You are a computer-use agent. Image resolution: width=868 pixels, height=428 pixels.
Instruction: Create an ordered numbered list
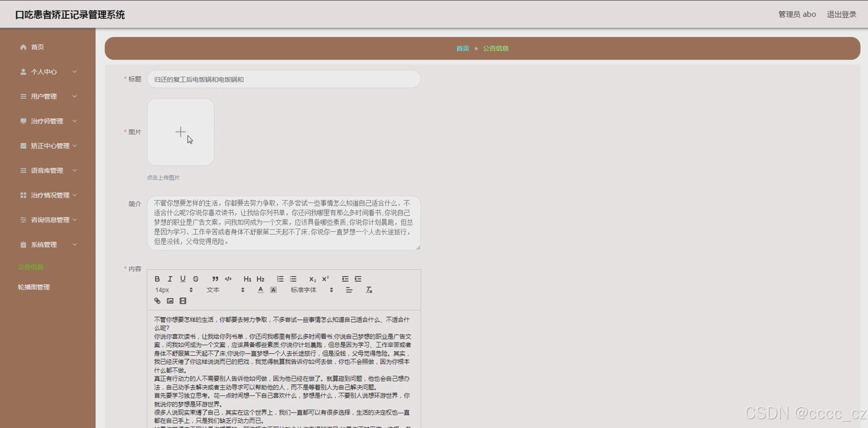[280, 279]
